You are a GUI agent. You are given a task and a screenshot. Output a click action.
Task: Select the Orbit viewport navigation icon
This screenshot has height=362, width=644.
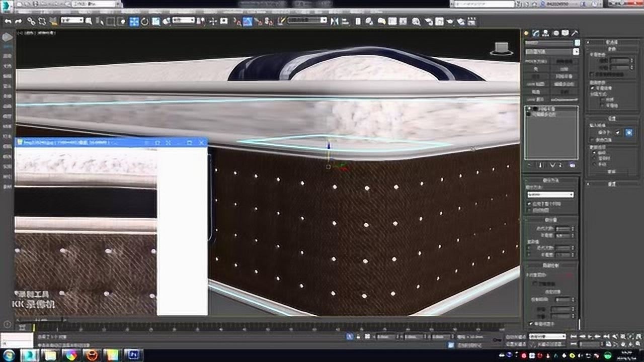(630, 344)
